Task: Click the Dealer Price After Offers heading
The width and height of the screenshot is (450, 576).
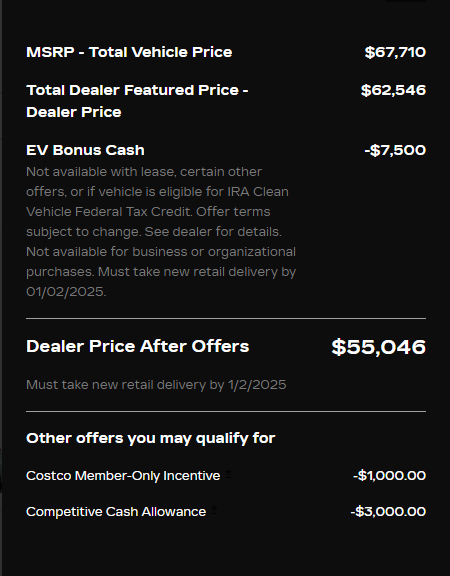Action: (x=138, y=346)
